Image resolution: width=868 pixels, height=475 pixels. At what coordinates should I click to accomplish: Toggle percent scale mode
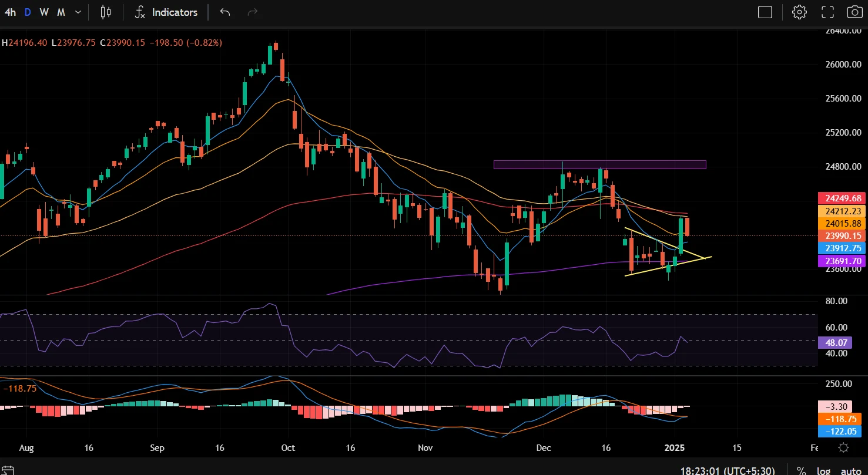[x=801, y=470]
